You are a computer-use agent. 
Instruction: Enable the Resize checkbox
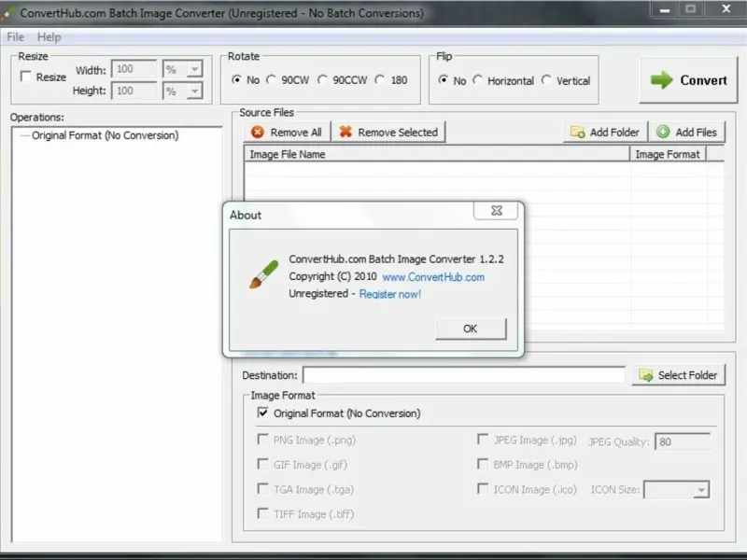click(26, 77)
